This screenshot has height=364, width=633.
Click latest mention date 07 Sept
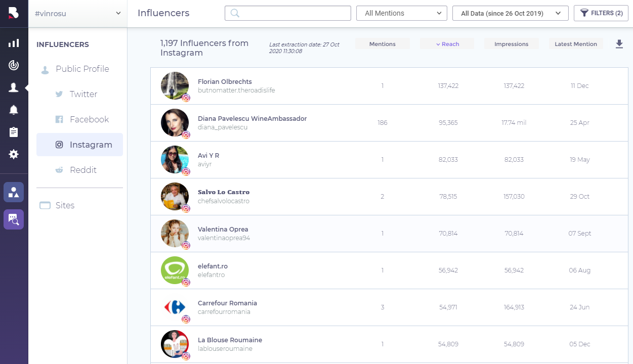coord(580,233)
